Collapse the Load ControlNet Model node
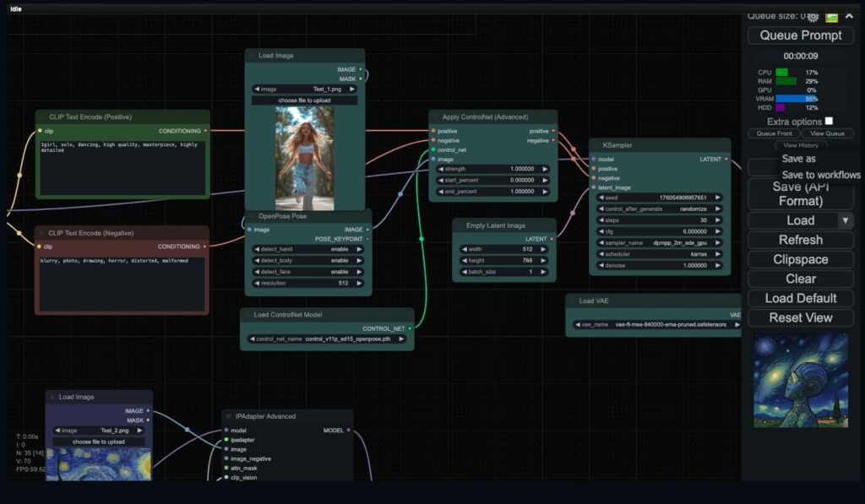865x504 pixels. click(x=248, y=315)
